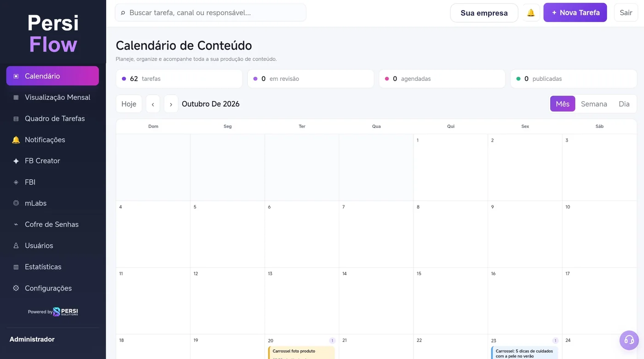644x359 pixels.
Task: Select day 12 cell in calendar
Action: 228,301
